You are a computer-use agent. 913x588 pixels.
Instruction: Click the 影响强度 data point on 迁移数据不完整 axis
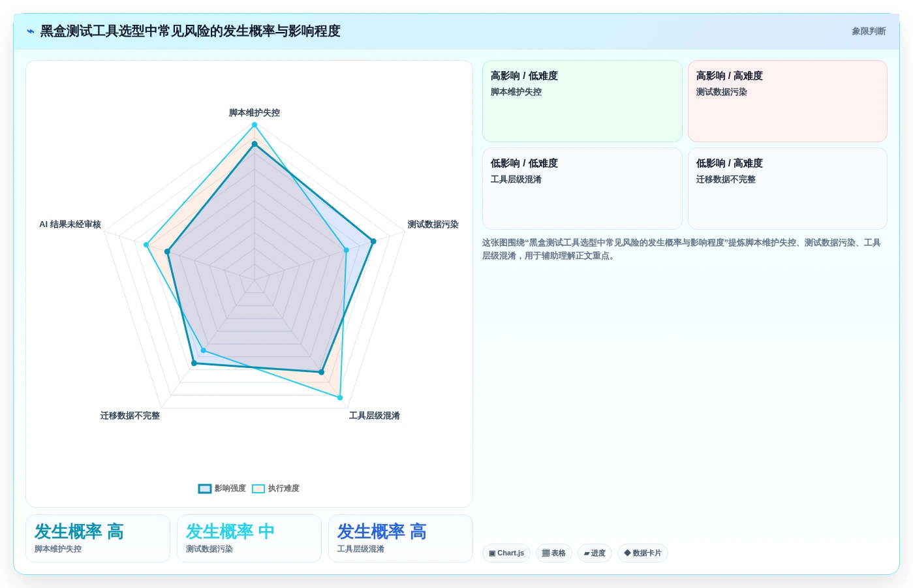click(194, 364)
